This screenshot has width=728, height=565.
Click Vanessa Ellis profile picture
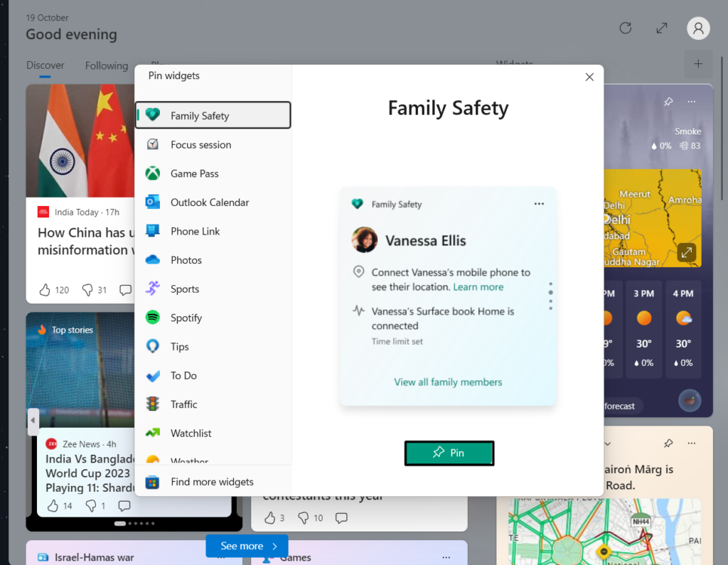tap(365, 240)
